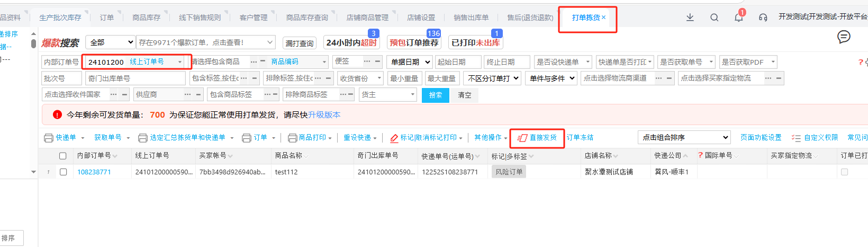Switch to the 店铺商品管理 tab

367,17
